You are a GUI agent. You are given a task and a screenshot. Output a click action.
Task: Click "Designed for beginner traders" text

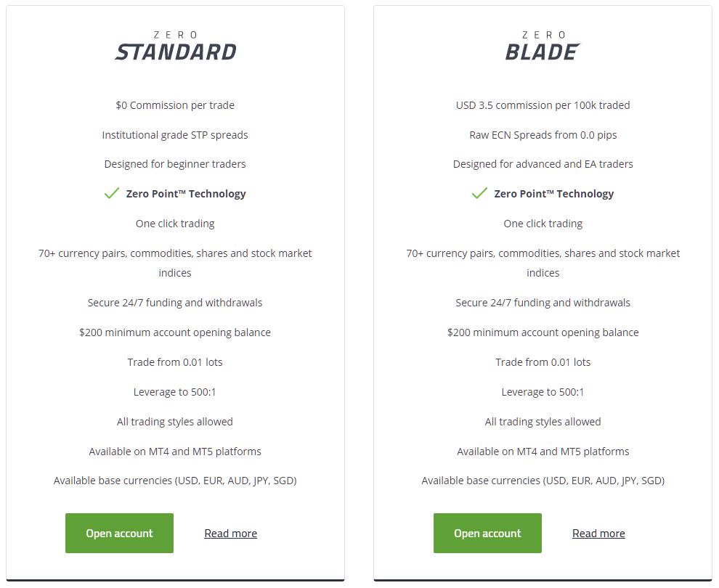(175, 164)
